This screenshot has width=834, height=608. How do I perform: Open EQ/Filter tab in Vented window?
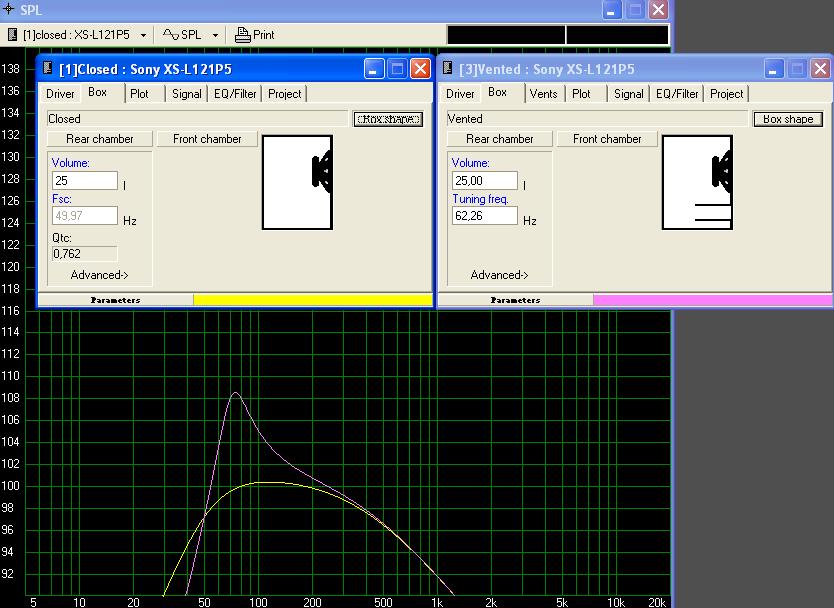point(677,94)
